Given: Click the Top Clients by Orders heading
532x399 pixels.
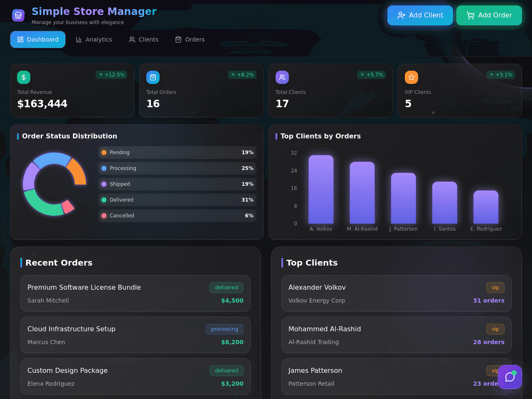Looking at the screenshot, I should click(320, 136).
